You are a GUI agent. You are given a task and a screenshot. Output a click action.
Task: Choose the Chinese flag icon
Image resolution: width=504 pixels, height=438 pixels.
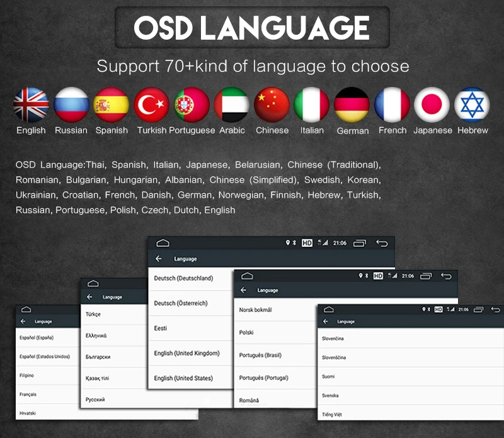point(272,104)
